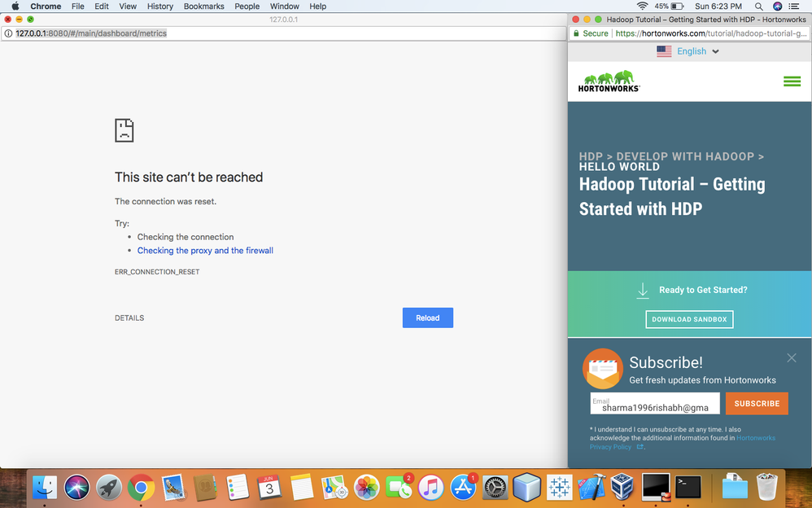Click the Chrome icon in the dock
The width and height of the screenshot is (812, 508).
[141, 488]
